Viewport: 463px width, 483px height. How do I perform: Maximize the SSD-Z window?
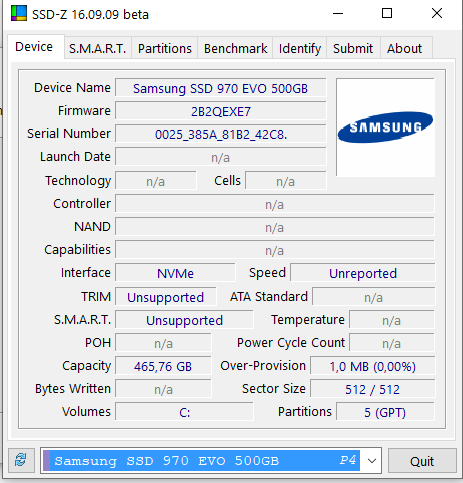387,14
